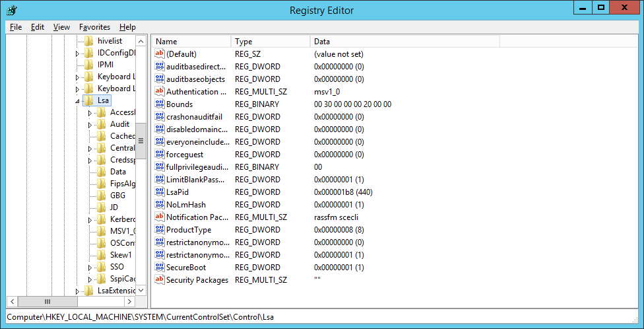Image resolution: width=644 pixels, height=329 pixels.
Task: Click the Data column header
Action: click(x=404, y=42)
